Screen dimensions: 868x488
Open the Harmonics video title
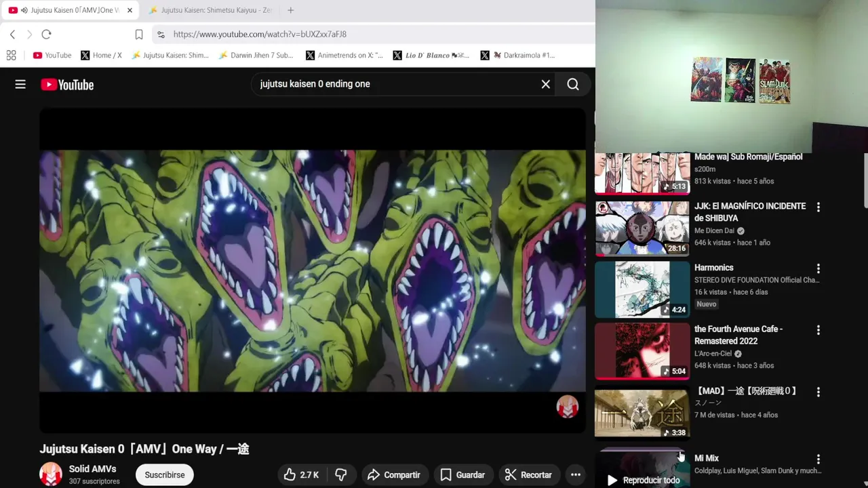(714, 268)
